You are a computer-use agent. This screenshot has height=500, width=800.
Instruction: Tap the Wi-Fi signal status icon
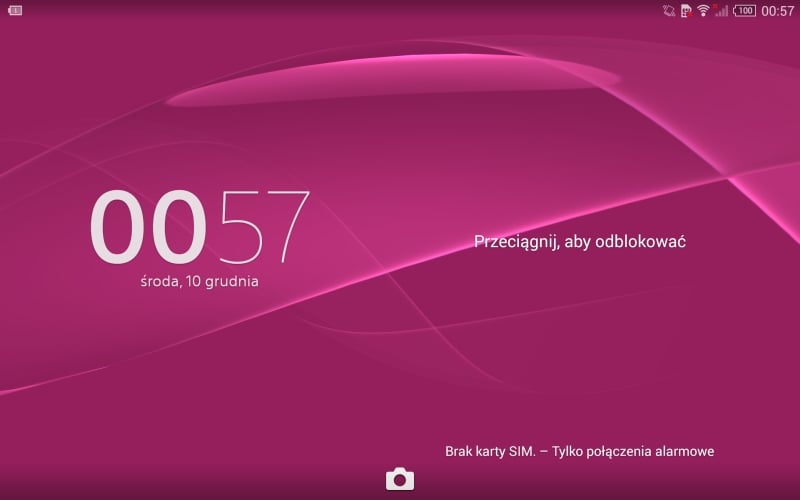(704, 10)
